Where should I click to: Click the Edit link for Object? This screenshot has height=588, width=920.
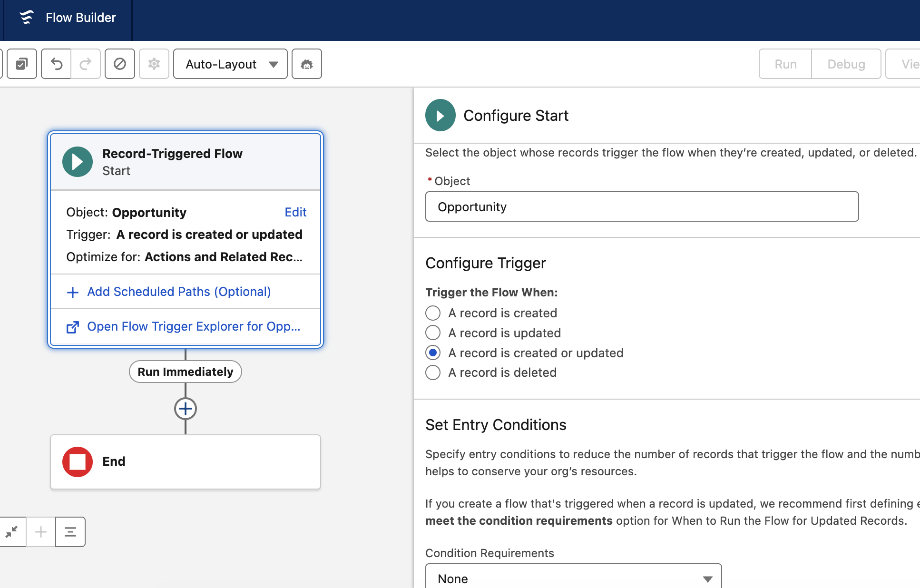(295, 212)
